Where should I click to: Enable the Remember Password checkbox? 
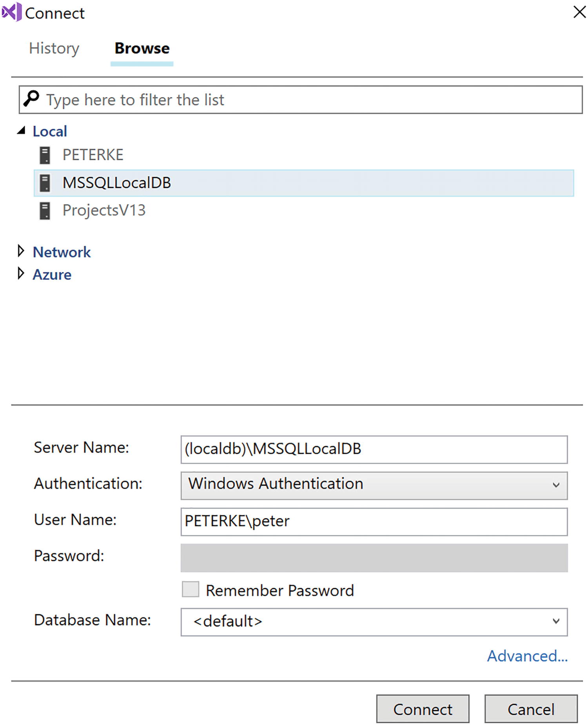point(191,589)
